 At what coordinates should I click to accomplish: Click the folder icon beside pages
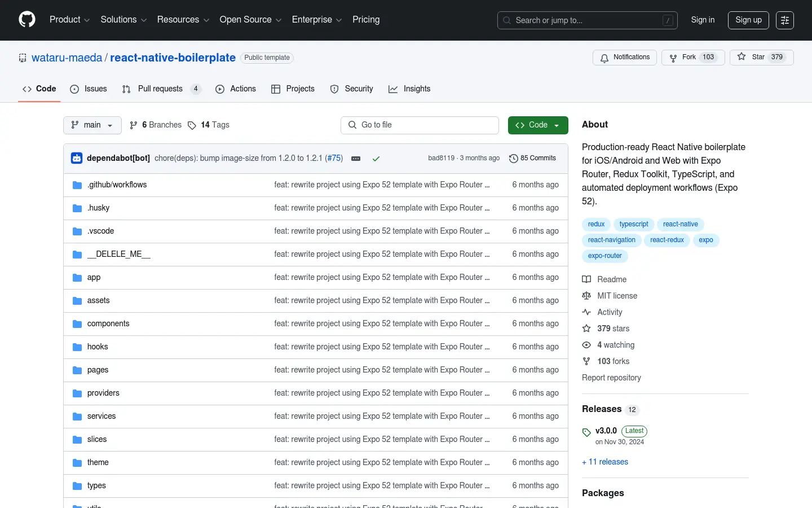77,370
